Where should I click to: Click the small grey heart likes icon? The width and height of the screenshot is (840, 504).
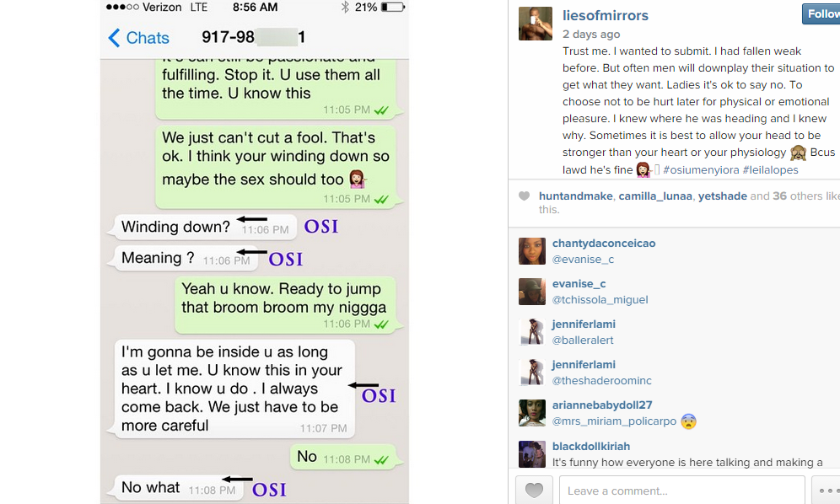[524, 196]
